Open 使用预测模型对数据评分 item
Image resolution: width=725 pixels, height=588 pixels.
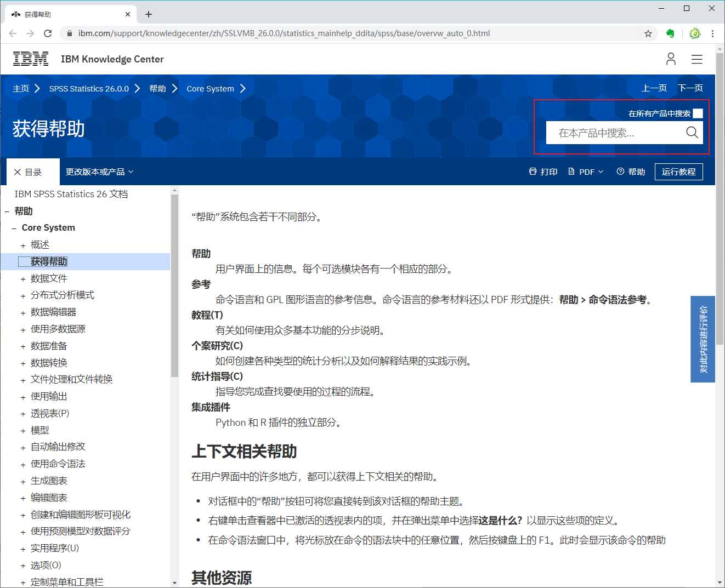(x=81, y=531)
